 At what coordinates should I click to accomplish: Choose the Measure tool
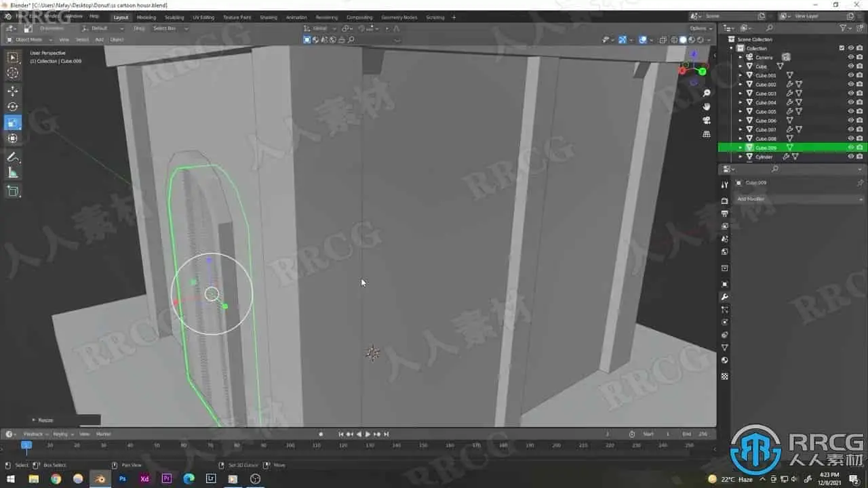point(13,174)
